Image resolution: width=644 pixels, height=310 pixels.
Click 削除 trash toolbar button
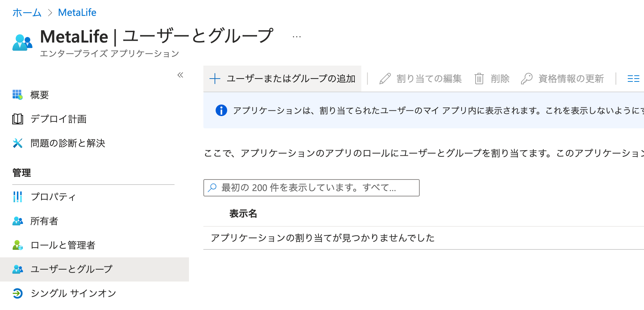click(492, 79)
